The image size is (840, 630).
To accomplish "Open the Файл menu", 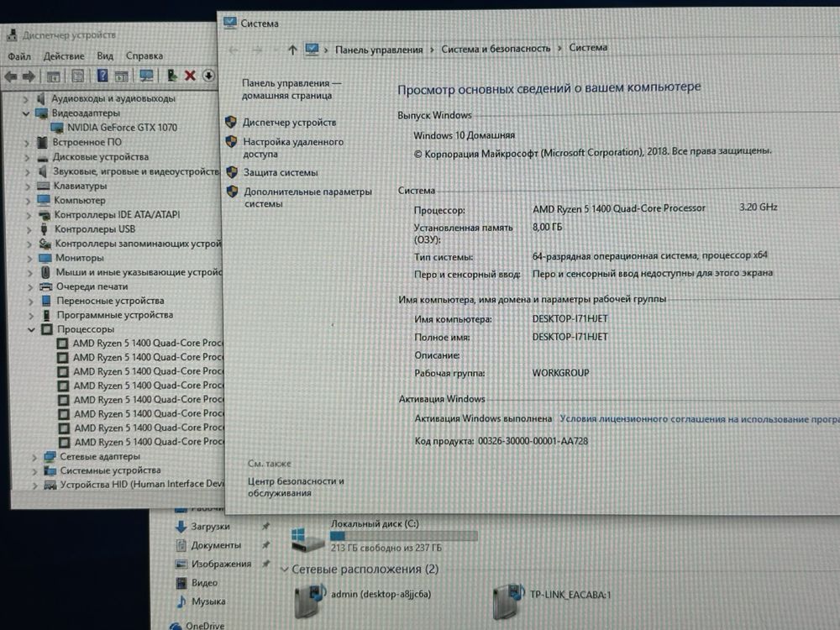I will point(19,56).
